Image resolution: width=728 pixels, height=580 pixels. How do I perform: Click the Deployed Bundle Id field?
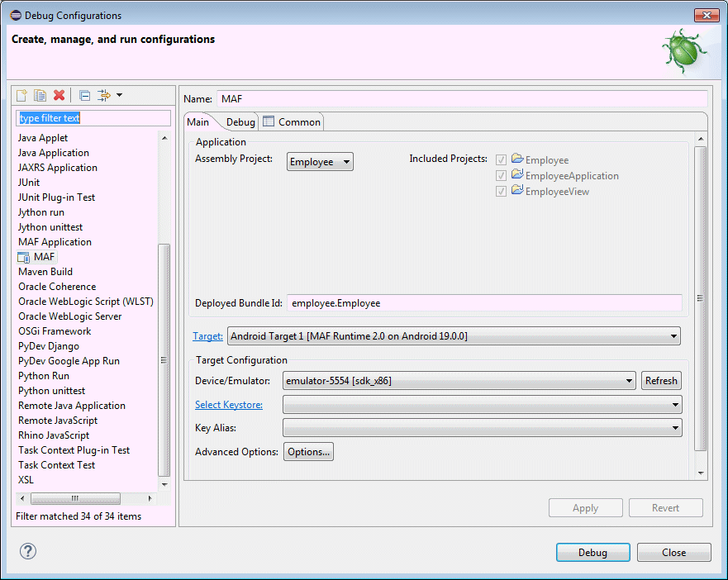point(484,303)
